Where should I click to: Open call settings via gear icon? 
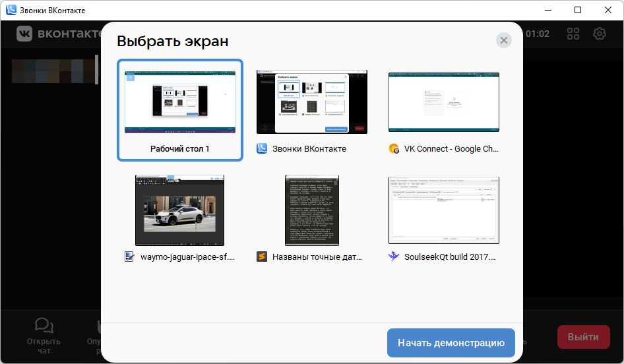pos(600,34)
